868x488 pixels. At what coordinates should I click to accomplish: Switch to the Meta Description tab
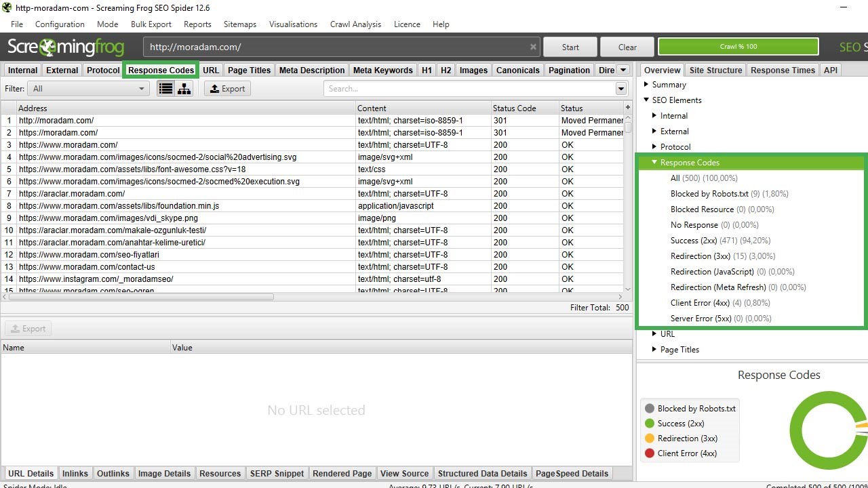(x=312, y=70)
